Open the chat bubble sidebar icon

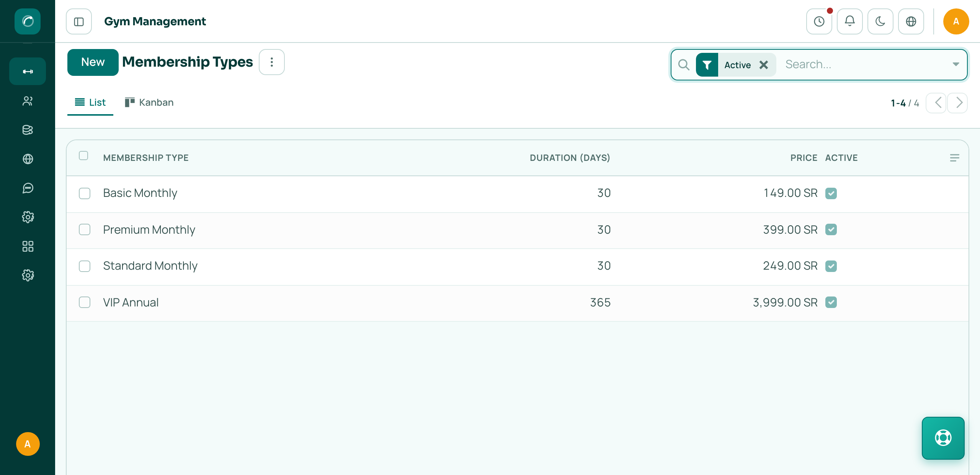point(28,188)
